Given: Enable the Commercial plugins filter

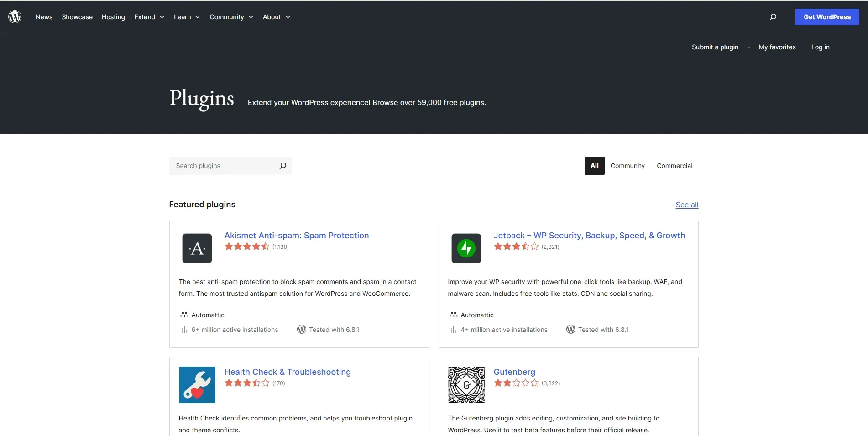Looking at the screenshot, I should pos(675,166).
